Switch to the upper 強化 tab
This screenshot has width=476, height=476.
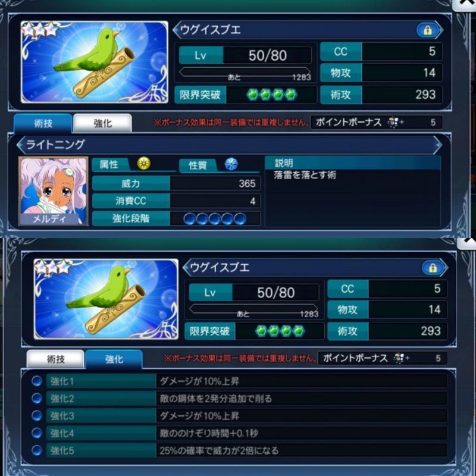point(102,123)
